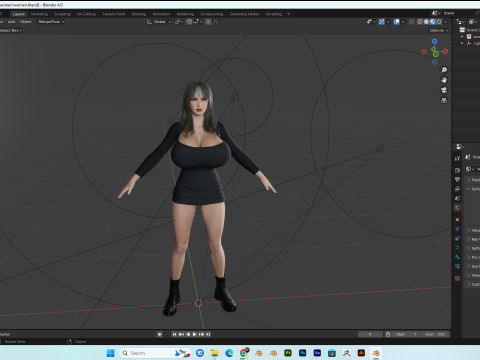Open the Texture Paint workspace

click(114, 14)
